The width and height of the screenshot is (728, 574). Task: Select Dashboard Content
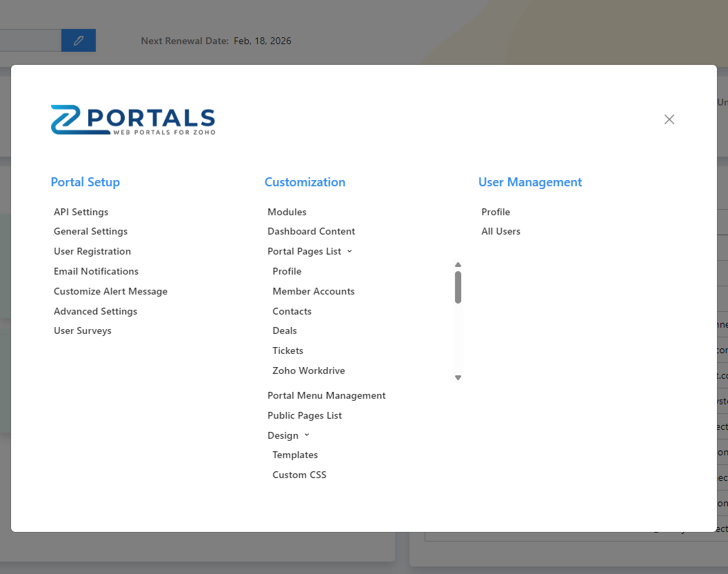tap(311, 231)
